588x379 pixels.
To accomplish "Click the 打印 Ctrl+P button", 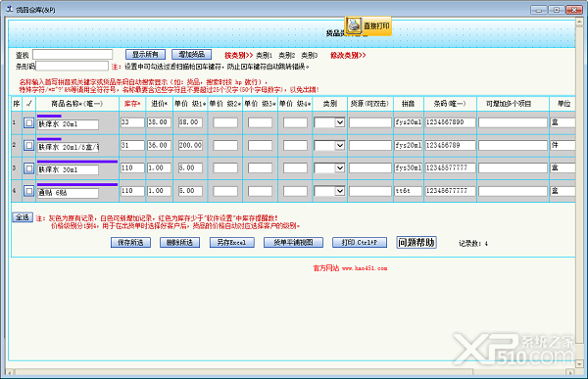I will pos(360,243).
